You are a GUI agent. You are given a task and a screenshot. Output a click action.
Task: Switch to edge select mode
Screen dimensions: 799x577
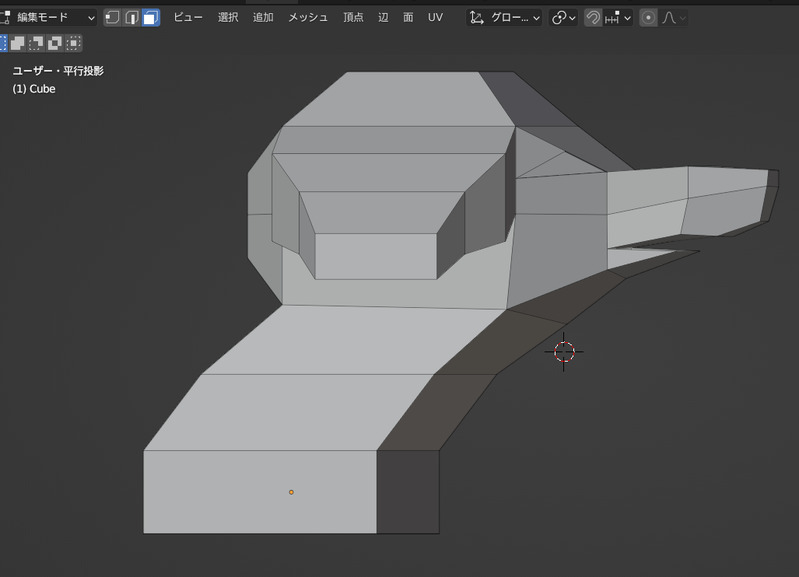click(132, 17)
